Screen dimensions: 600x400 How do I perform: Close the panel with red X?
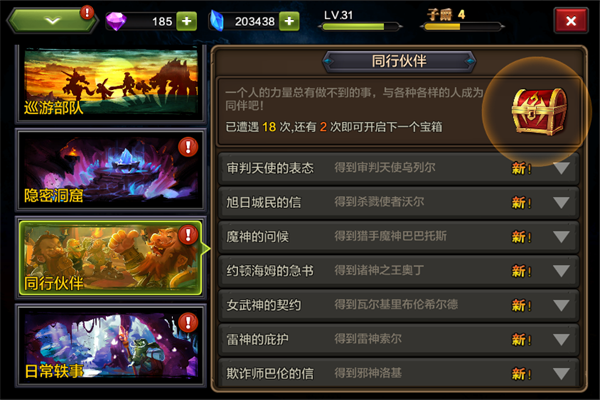pos(571,21)
